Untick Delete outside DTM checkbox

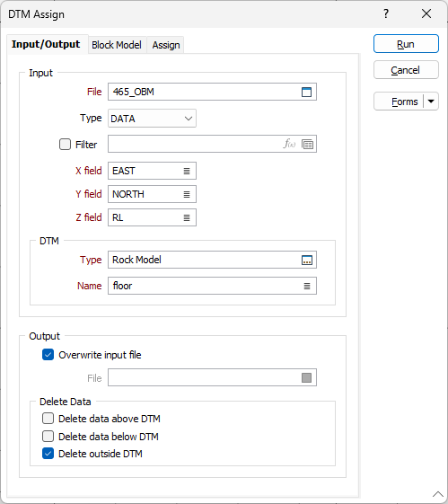[48, 454]
